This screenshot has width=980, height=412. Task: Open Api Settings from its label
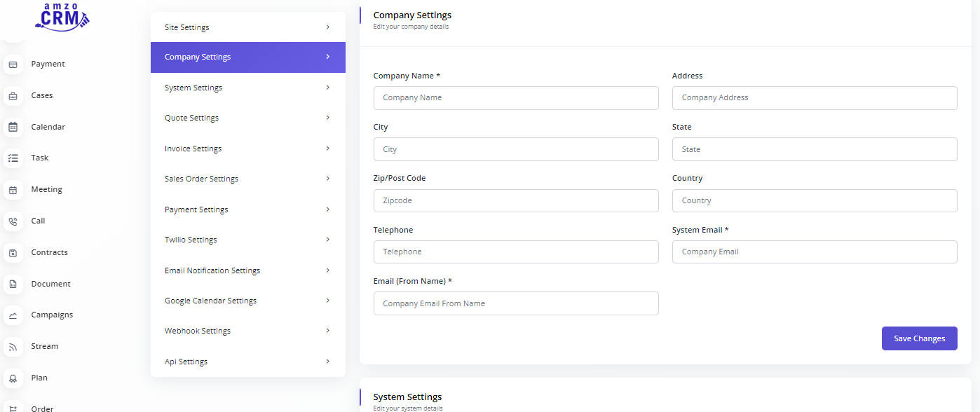click(186, 362)
